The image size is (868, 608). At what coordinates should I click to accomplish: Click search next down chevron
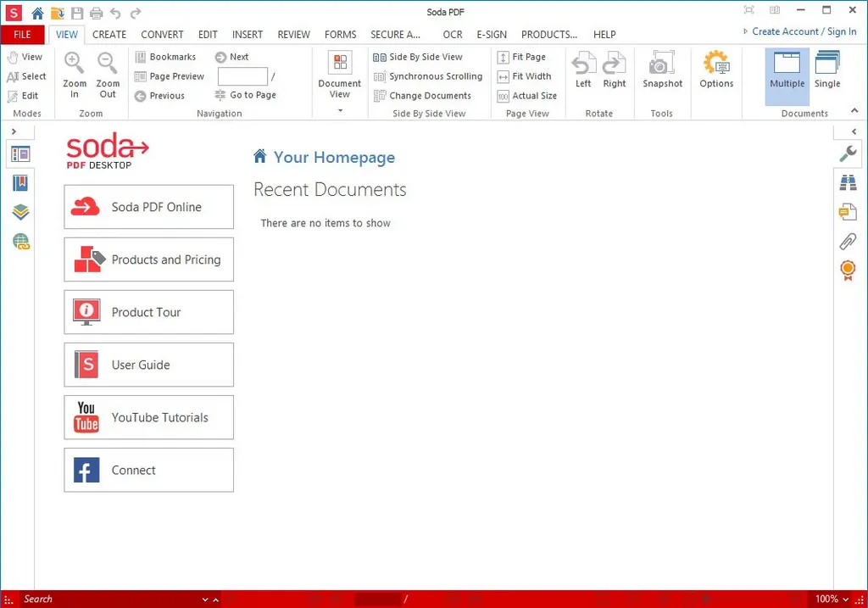click(x=205, y=600)
